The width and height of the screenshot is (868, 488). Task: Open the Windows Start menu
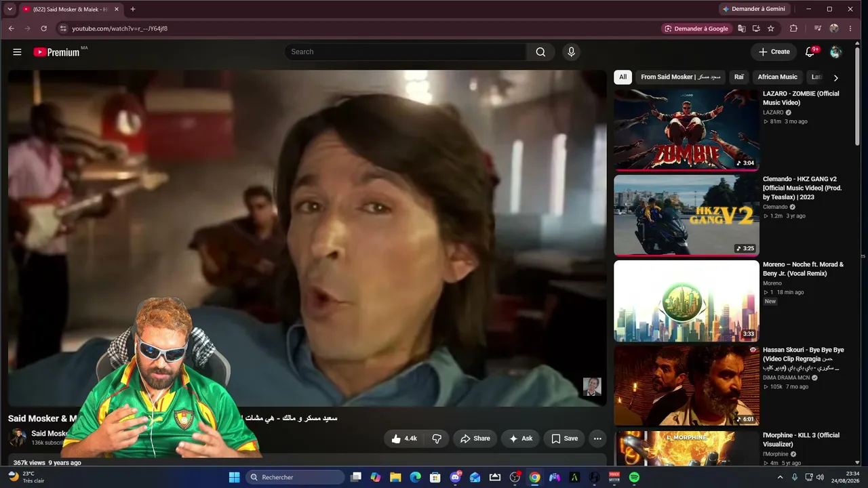coord(234,477)
